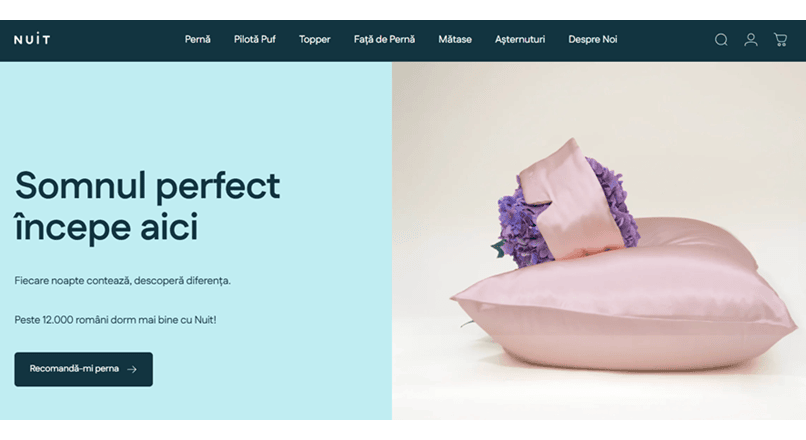Click the NUIT logo
Image resolution: width=806 pixels, height=440 pixels.
point(32,40)
